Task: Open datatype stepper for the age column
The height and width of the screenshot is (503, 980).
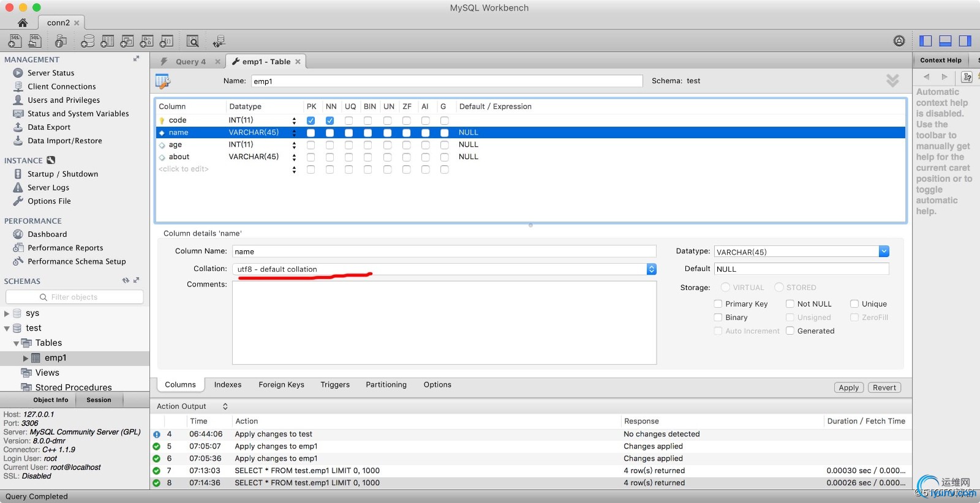Action: click(x=294, y=145)
